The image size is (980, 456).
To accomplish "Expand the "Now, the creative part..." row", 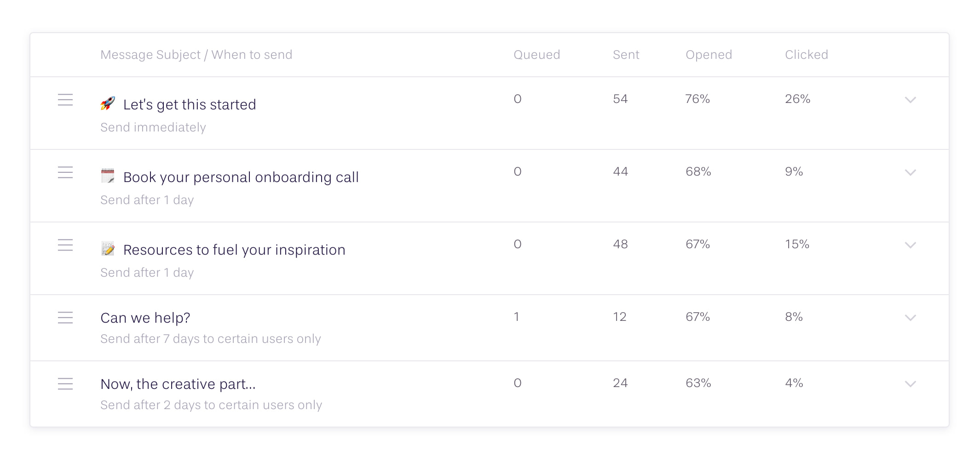I will pos(910,384).
